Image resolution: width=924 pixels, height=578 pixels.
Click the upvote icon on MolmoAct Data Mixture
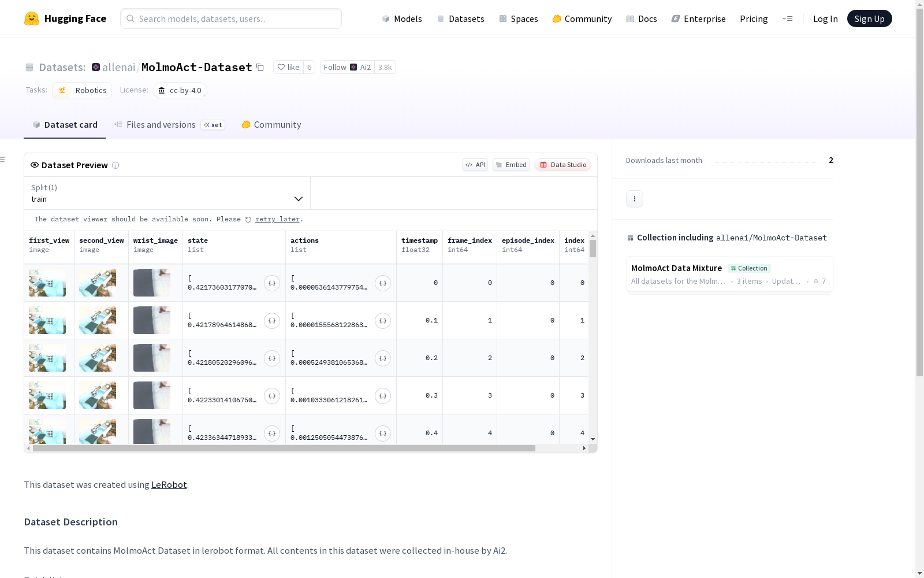(x=816, y=281)
